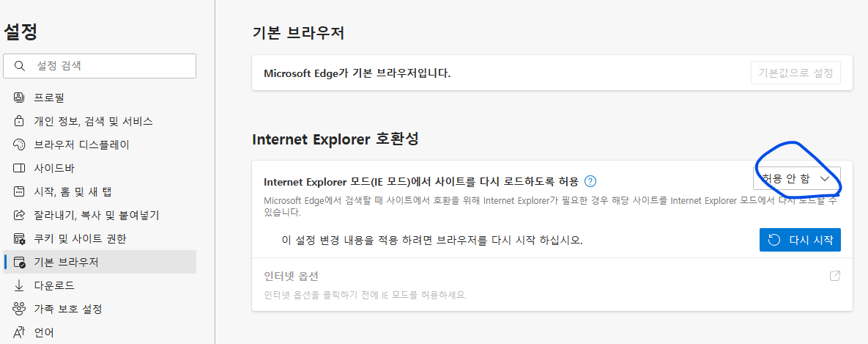
Task: Click the 인터넷 옵션 row
Action: coord(552,284)
